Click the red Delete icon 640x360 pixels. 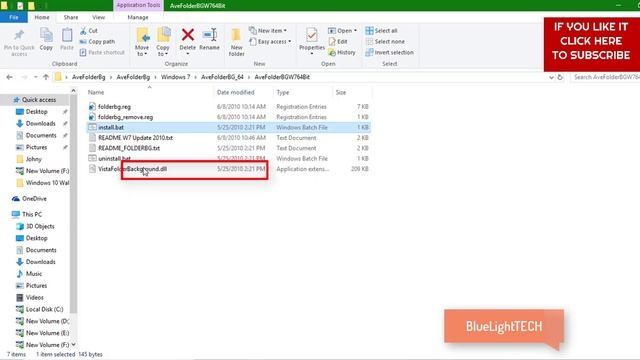click(x=188, y=35)
